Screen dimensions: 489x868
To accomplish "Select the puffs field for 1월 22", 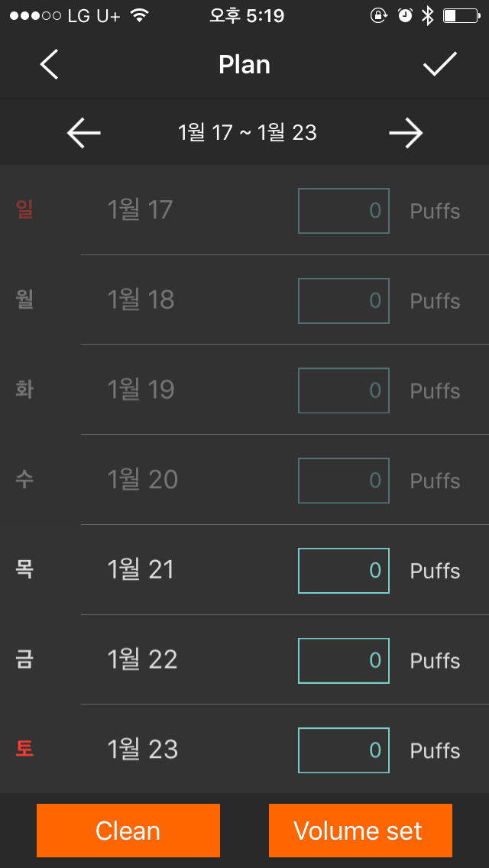I will 343,661.
